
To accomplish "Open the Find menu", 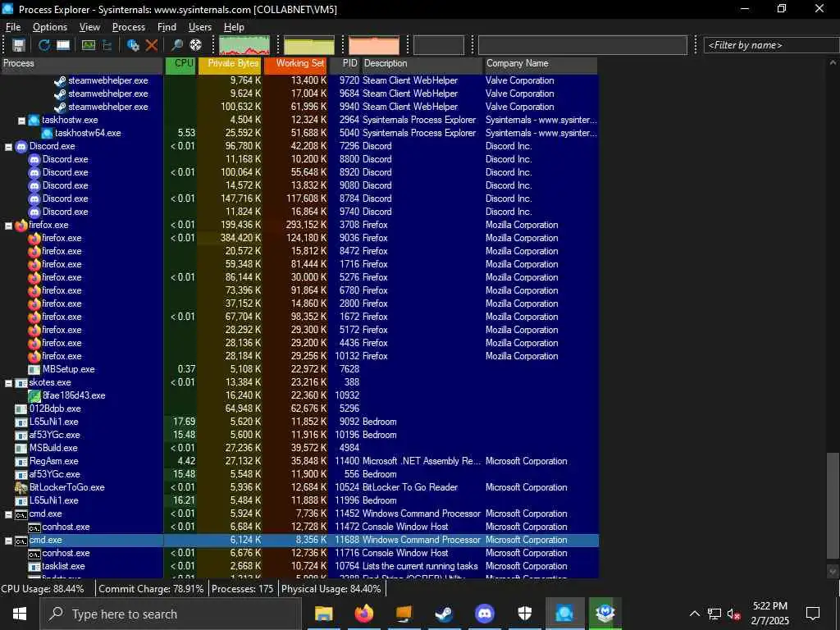I will [167, 27].
